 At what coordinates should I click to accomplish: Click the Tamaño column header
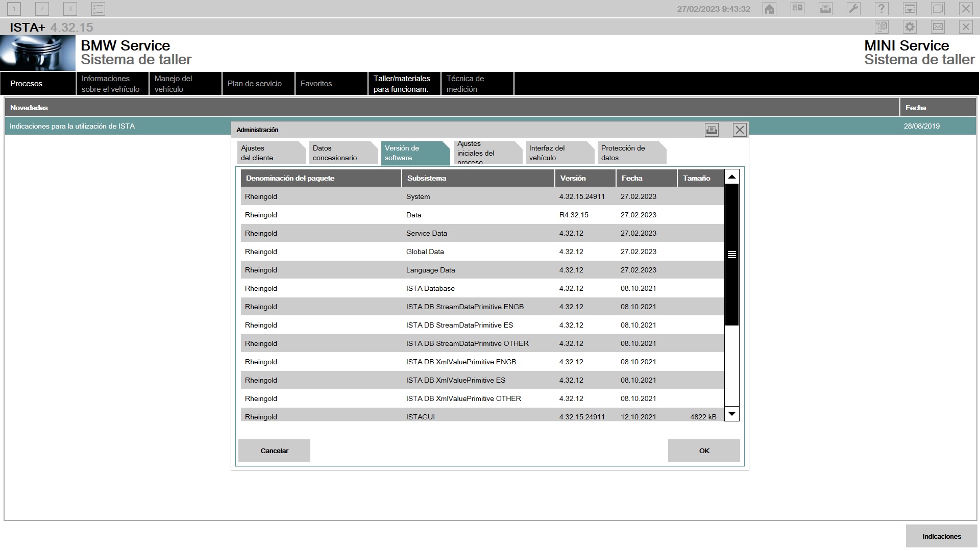click(x=701, y=178)
